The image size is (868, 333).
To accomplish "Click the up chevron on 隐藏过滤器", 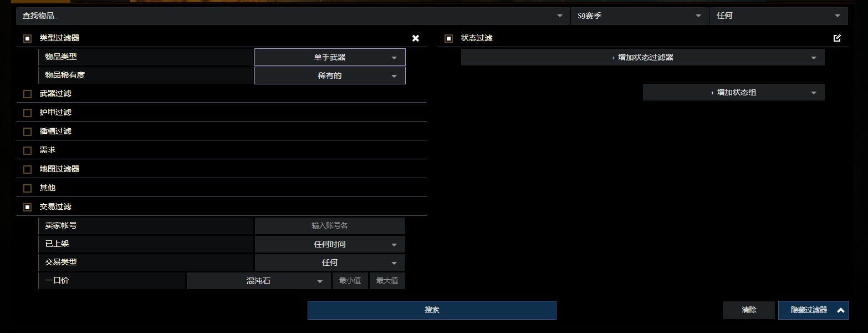I will coord(840,310).
